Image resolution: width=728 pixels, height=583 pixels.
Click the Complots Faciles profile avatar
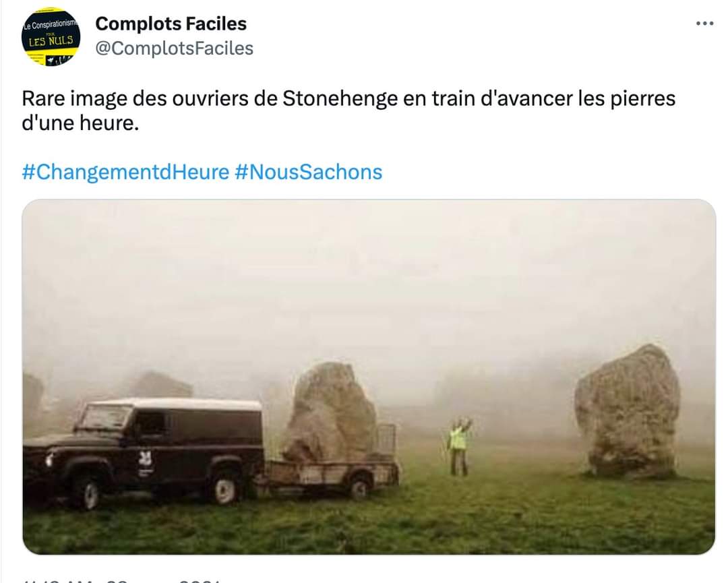51,37
